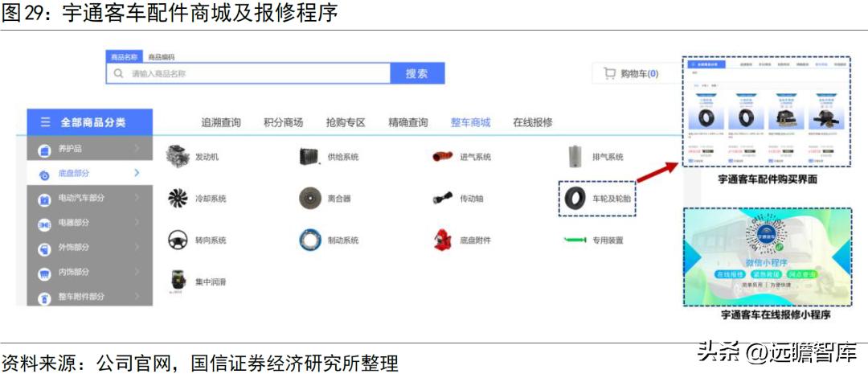This screenshot has height=374, width=868.
Task: Expand the 电动汽车部分 chevron
Action: point(137,198)
